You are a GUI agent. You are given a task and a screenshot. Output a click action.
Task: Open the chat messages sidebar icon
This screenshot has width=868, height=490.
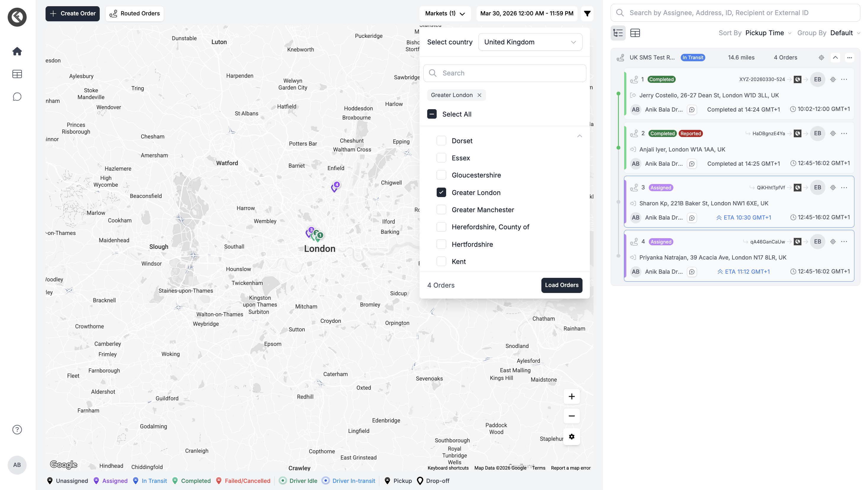[17, 97]
